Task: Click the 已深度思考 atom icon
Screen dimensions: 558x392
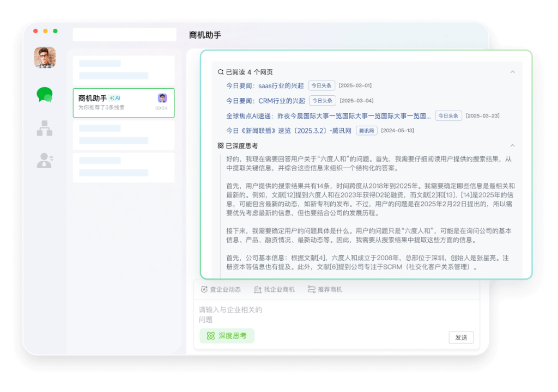Action: coord(221,146)
